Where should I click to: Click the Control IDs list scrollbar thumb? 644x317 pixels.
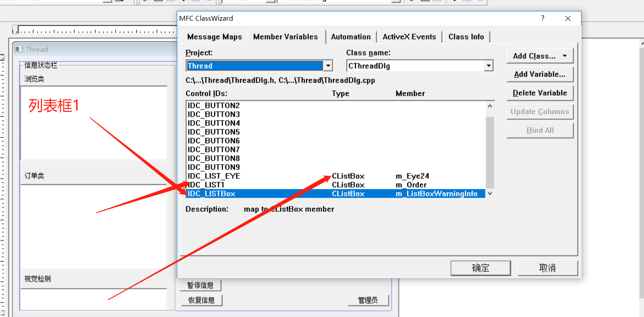pos(490,152)
